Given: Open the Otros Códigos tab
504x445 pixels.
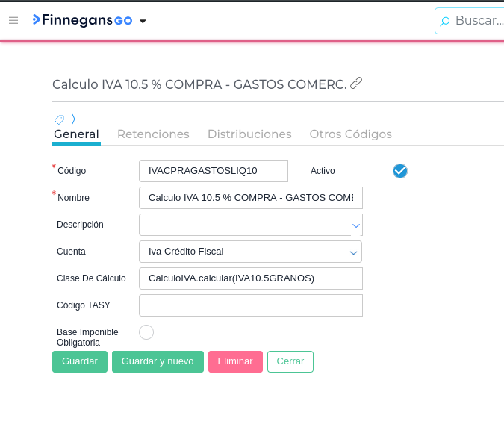Looking at the screenshot, I should (x=350, y=134).
